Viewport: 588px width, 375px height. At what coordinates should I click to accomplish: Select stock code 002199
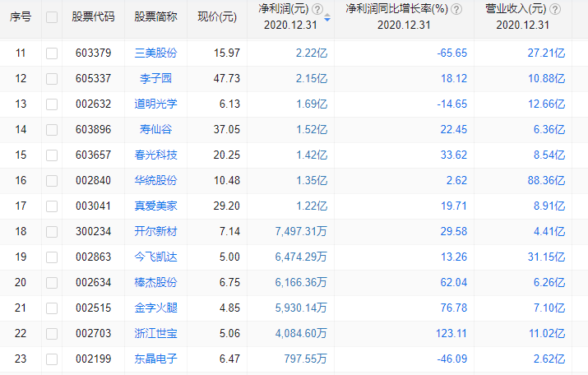(94, 359)
